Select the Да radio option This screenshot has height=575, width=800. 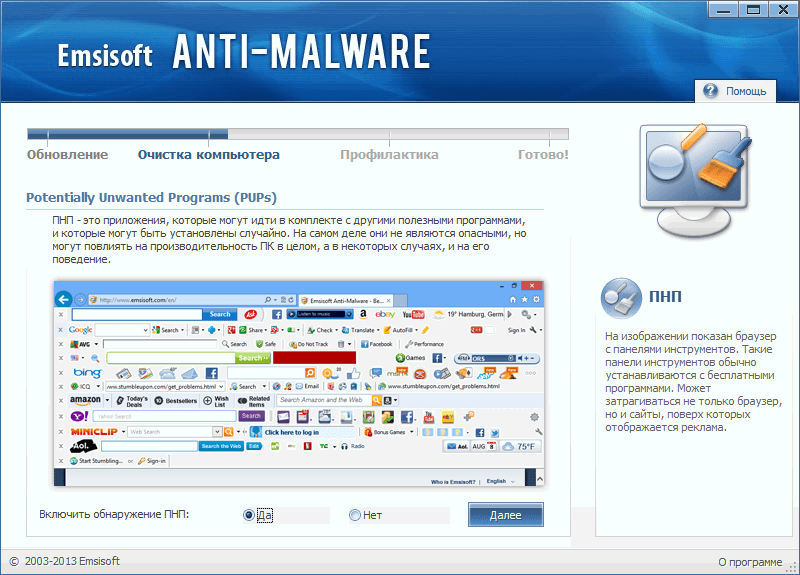[258, 515]
